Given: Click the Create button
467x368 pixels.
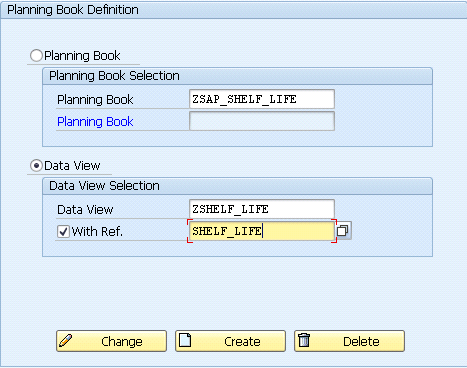Looking at the screenshot, I should (x=230, y=341).
